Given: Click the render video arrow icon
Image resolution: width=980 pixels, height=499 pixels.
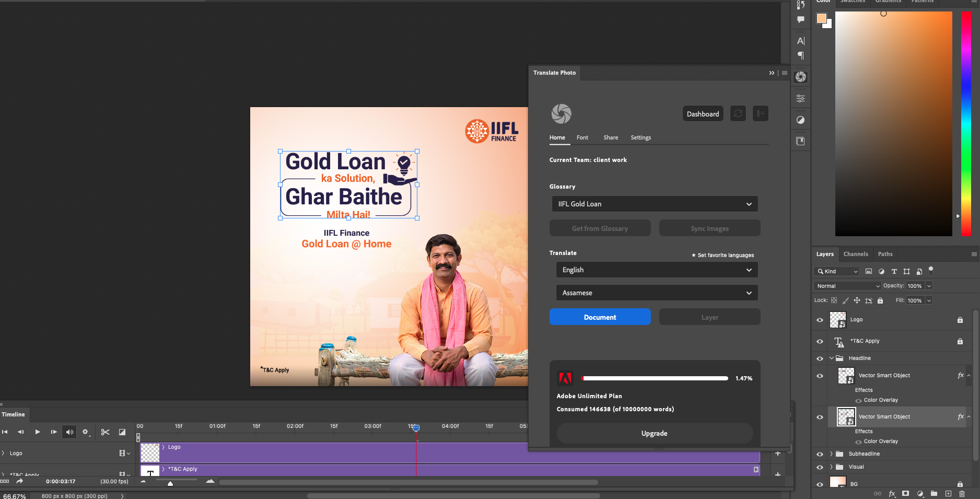Looking at the screenshot, I should 19,481.
